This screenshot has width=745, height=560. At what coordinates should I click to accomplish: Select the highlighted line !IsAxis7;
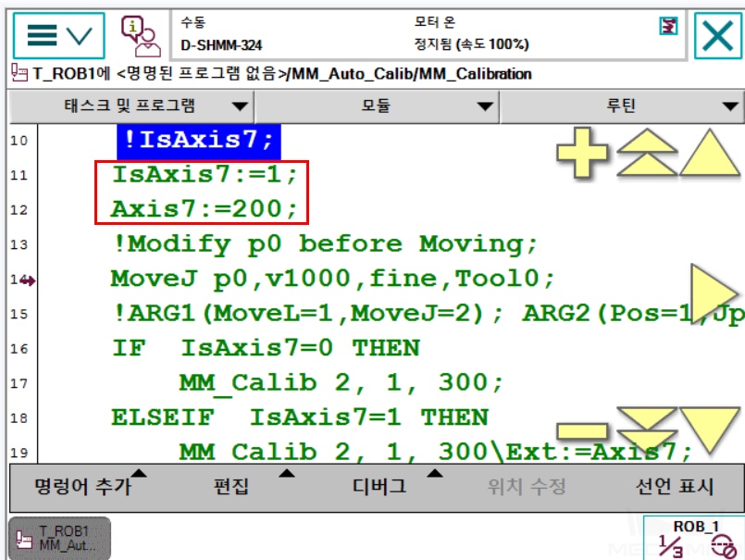[x=199, y=141]
